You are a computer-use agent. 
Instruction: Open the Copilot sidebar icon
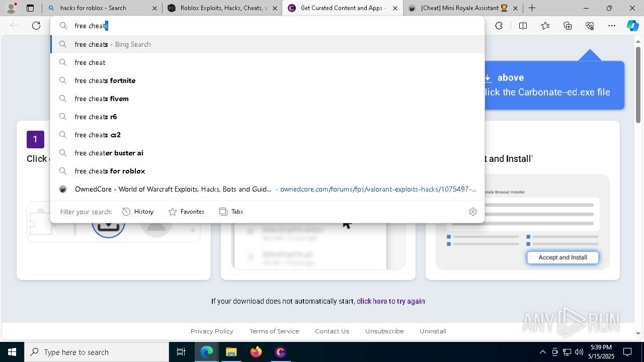pos(633,26)
